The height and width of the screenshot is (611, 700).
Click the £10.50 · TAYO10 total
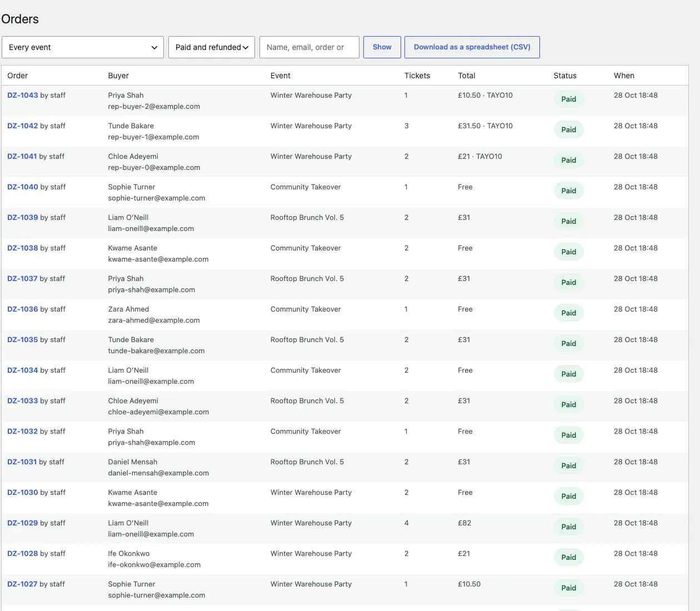(486, 96)
